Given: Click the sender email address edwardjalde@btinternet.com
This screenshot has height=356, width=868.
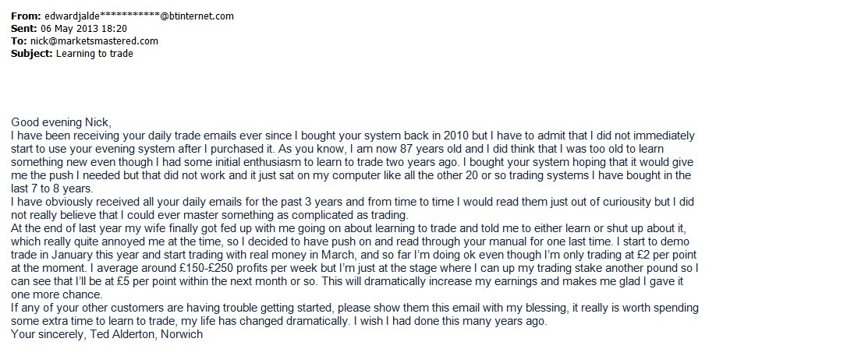Looking at the screenshot, I should point(138,16).
